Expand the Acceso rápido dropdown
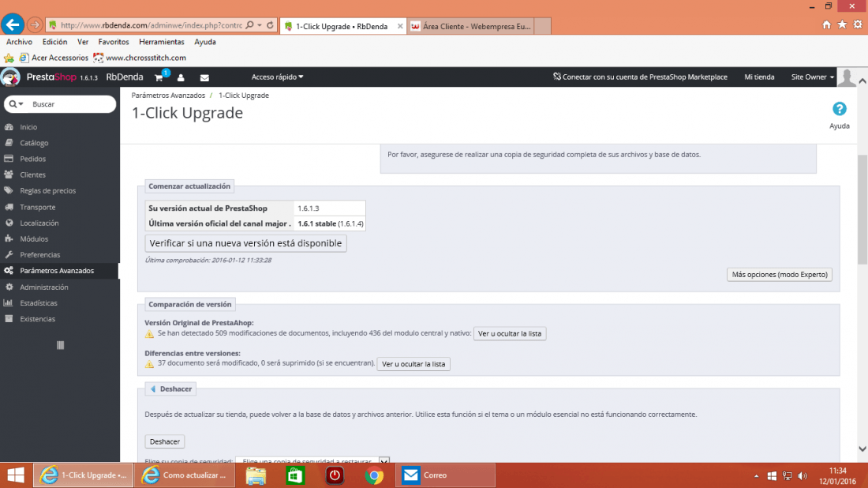 click(x=277, y=77)
